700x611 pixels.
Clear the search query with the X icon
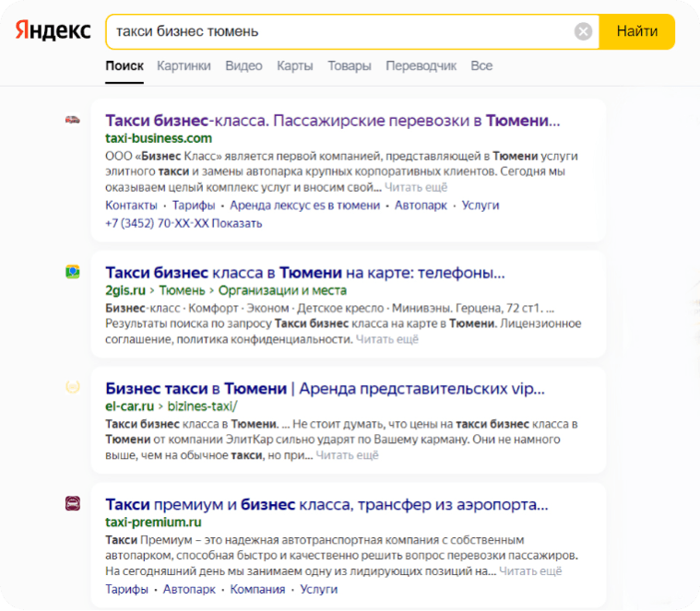click(583, 31)
